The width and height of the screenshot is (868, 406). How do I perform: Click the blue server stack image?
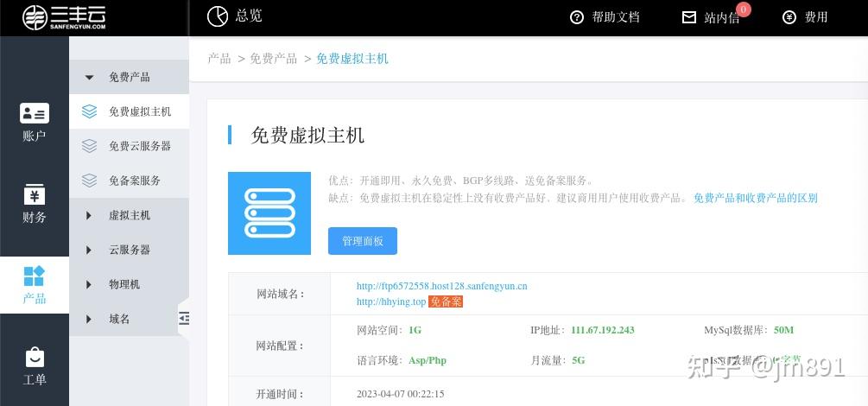269,213
